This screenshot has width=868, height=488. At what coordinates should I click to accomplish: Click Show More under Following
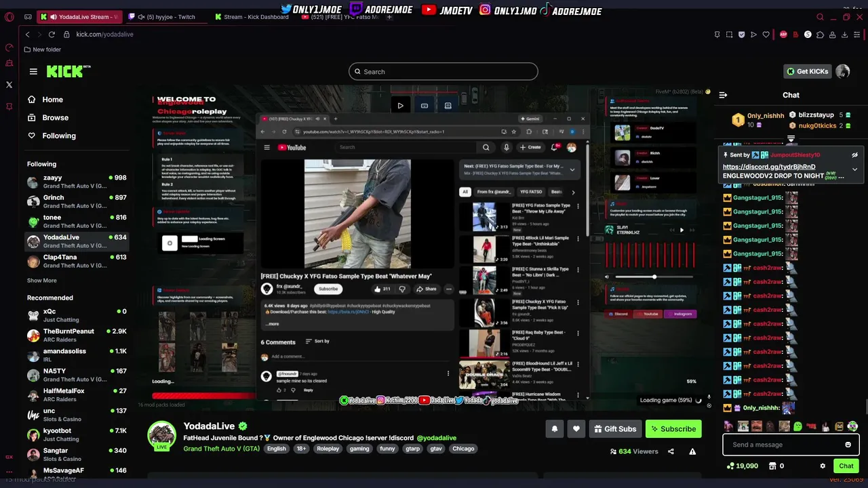(42, 281)
